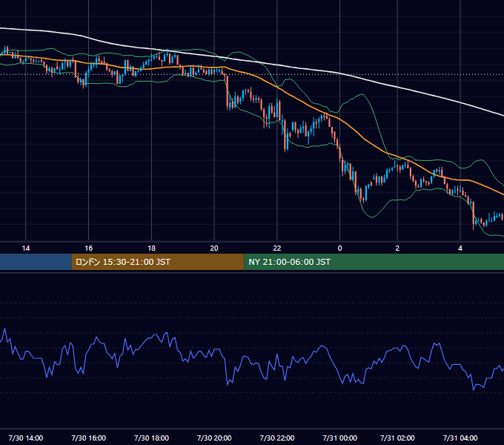Image resolution: width=504 pixels, height=445 pixels.
Task: Click the 7/31 00:00 date label
Action: [x=339, y=438]
